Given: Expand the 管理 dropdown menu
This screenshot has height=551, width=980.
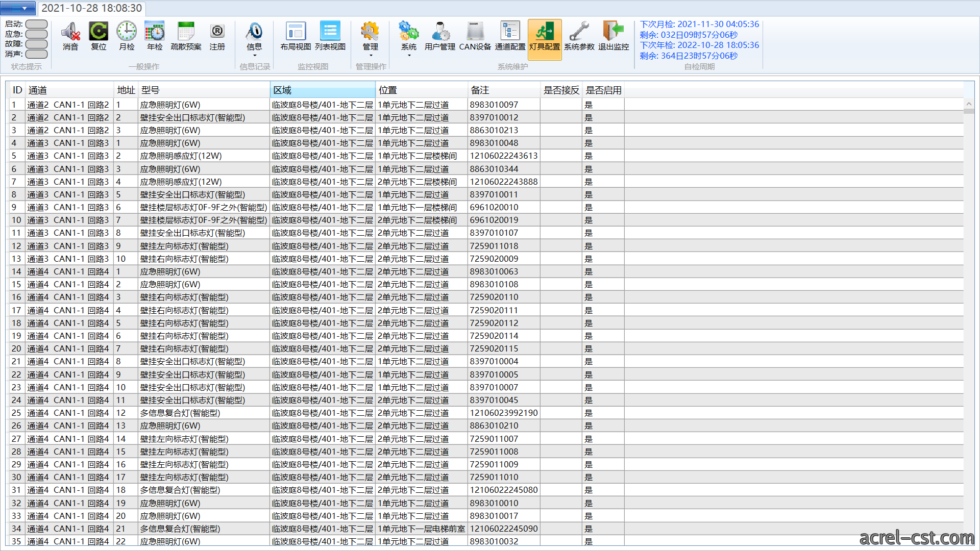Looking at the screenshot, I should coord(371,56).
